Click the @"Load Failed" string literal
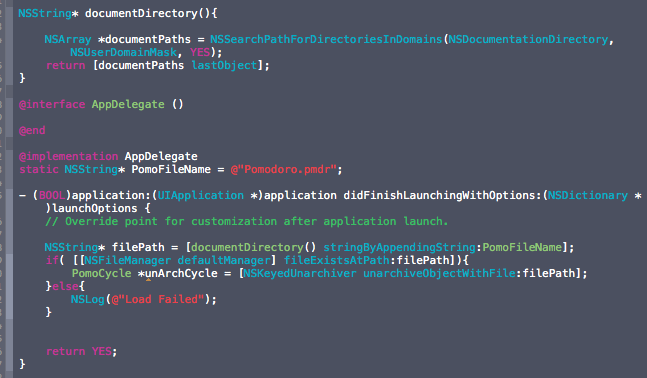Screen dimensions: 647x378 158,299
